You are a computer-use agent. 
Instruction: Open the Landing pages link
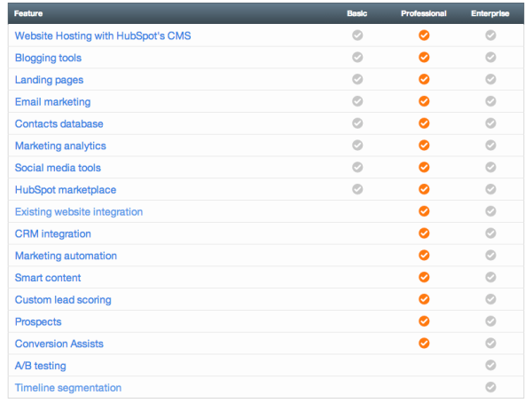49,80
